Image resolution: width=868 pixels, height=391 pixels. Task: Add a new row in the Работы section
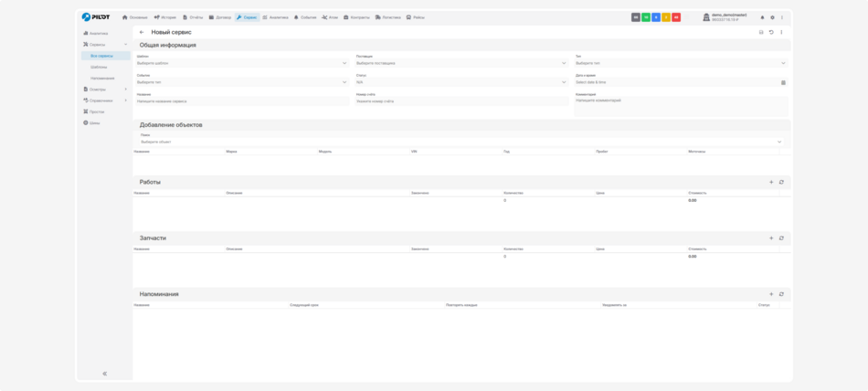coord(771,182)
